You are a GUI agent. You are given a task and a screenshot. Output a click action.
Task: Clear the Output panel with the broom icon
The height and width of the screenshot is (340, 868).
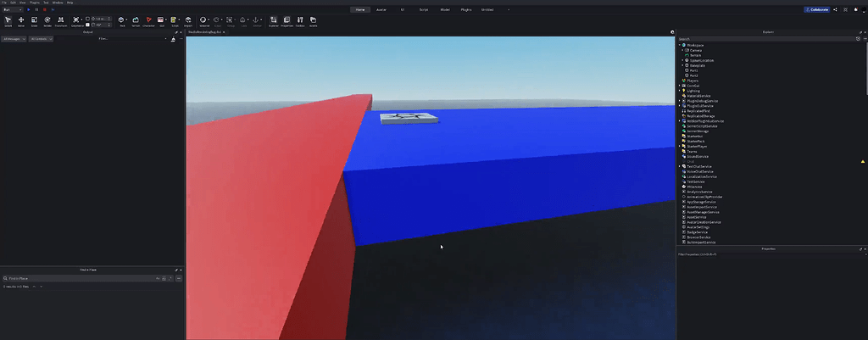[x=173, y=39]
